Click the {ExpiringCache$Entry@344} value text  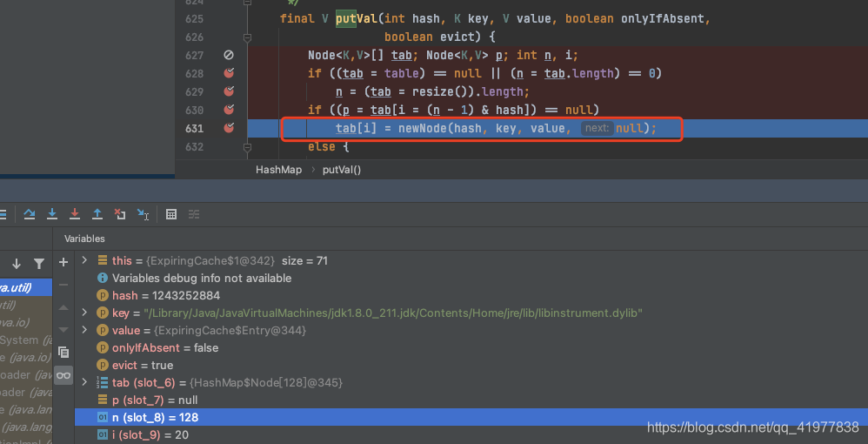230,331
